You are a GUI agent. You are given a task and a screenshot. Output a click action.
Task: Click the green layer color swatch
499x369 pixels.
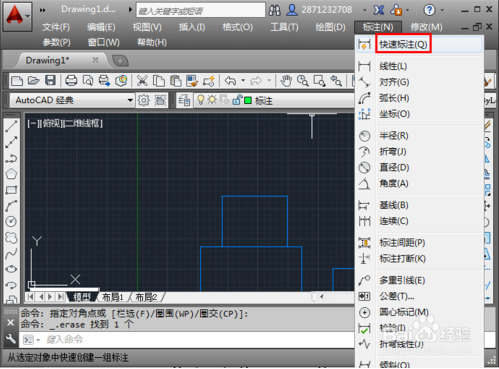(x=248, y=100)
